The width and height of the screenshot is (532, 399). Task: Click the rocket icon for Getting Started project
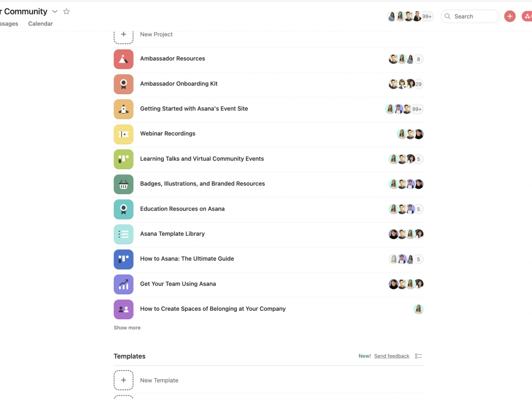pyautogui.click(x=123, y=109)
